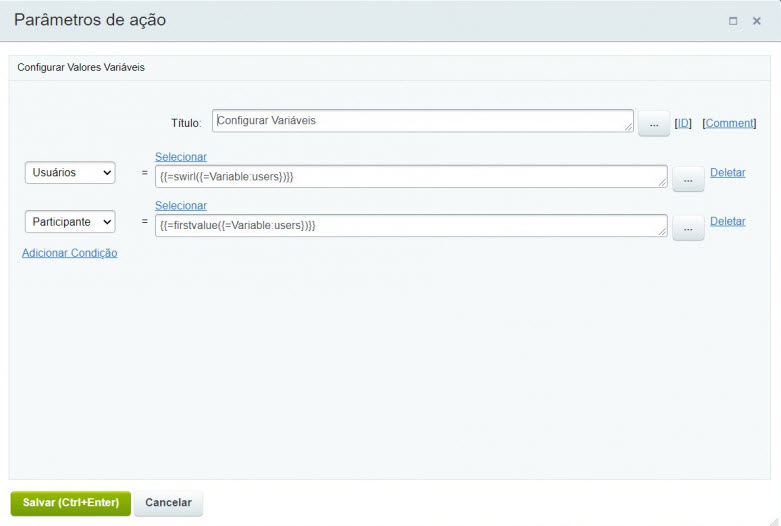Maximize the Parâmetros de ação dialog
This screenshot has height=526, width=781.
point(733,21)
